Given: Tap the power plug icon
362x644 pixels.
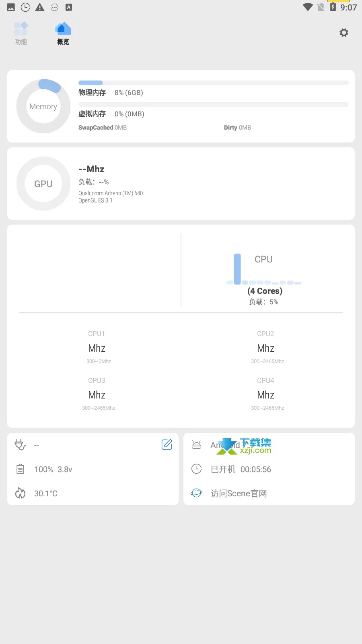Looking at the screenshot, I should (x=20, y=445).
